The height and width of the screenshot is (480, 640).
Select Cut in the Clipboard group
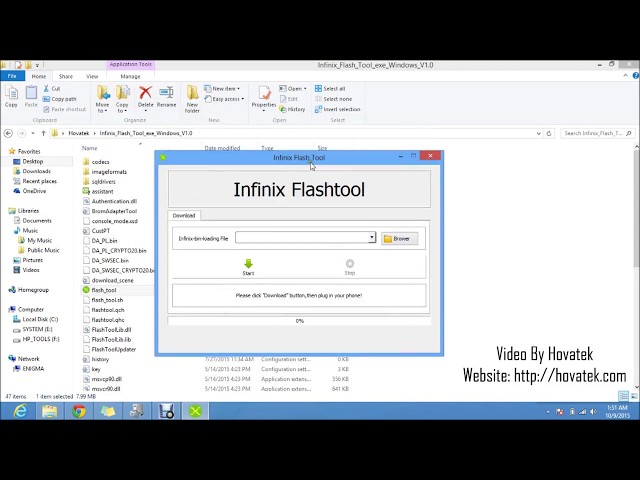pyautogui.click(x=52, y=89)
